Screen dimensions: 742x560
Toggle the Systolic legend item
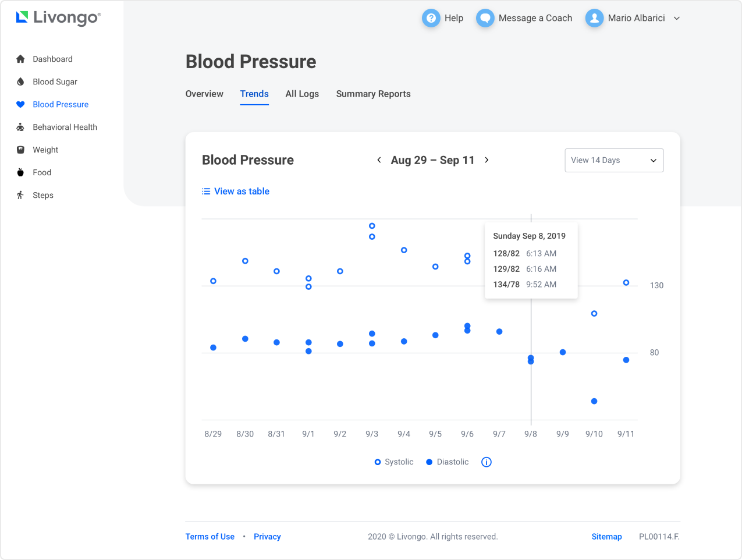point(394,462)
